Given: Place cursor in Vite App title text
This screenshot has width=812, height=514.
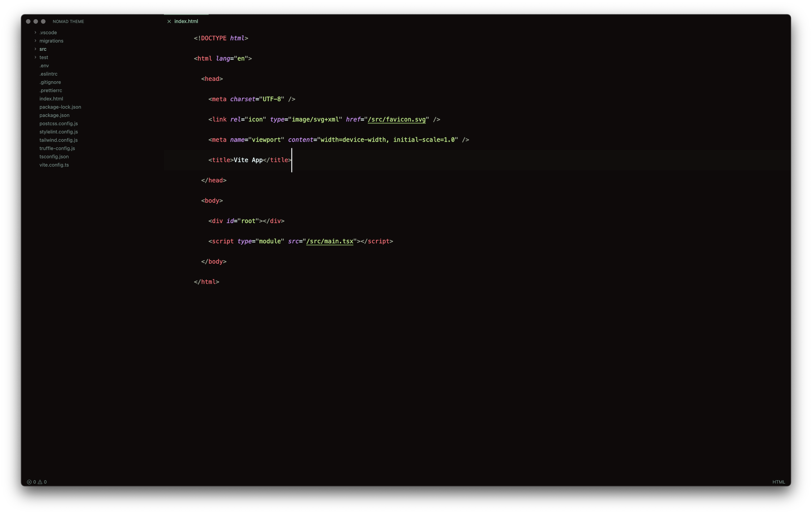Looking at the screenshot, I should (248, 160).
